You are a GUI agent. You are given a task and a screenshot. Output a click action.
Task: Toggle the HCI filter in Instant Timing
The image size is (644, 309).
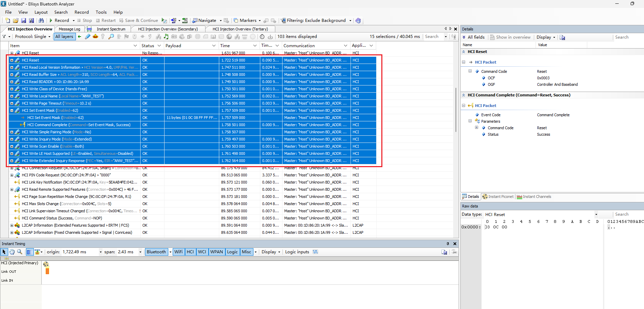point(190,252)
